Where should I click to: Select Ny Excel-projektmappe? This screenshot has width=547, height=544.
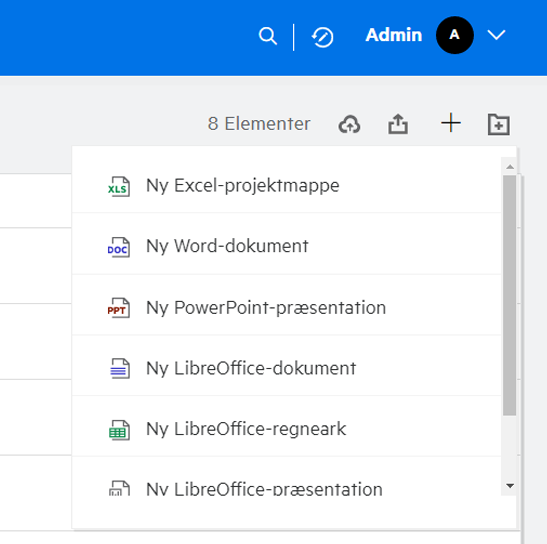click(x=286, y=185)
